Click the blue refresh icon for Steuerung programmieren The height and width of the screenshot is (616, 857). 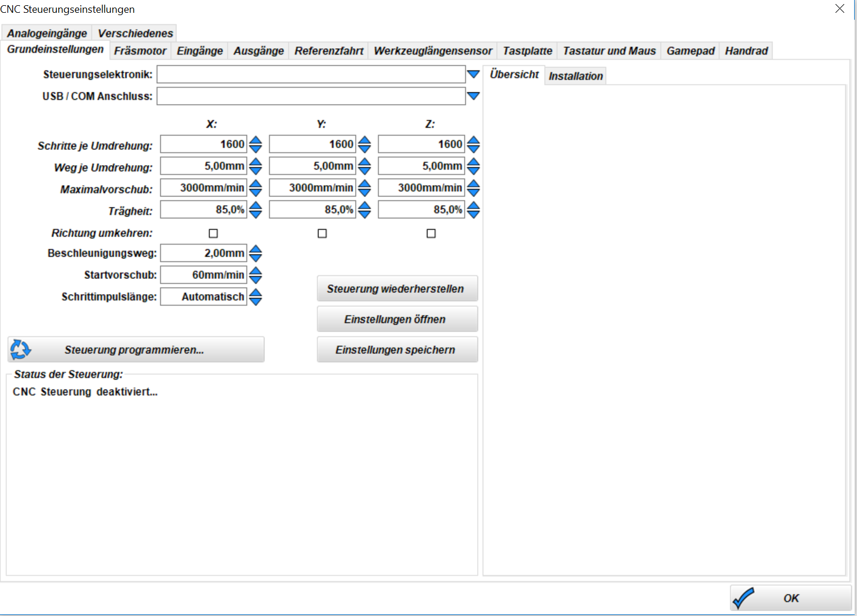coord(20,349)
